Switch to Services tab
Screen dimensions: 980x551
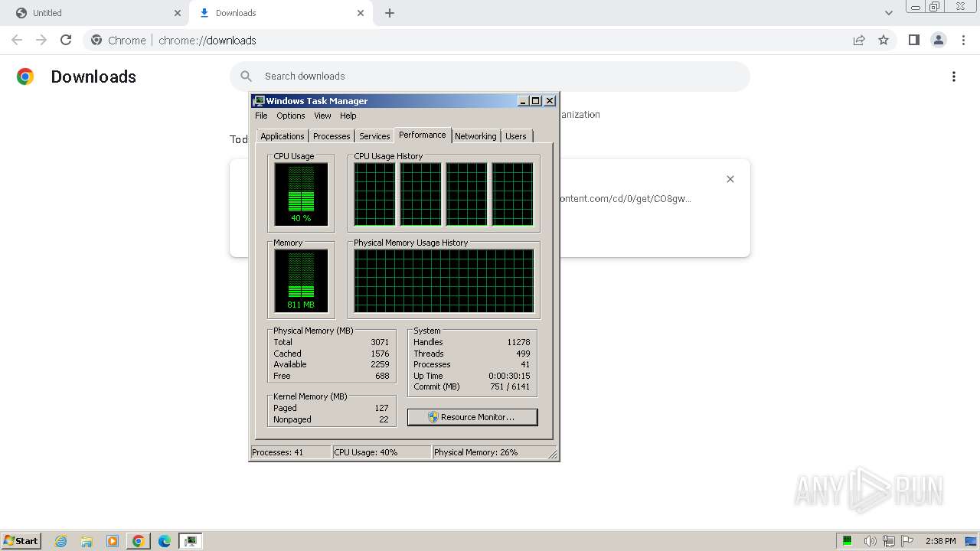click(374, 136)
